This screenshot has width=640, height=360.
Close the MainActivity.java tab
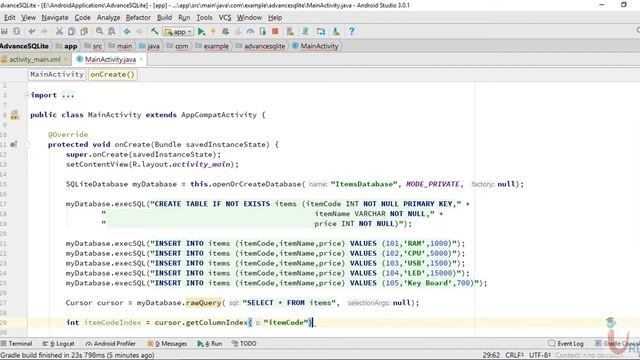click(141, 60)
